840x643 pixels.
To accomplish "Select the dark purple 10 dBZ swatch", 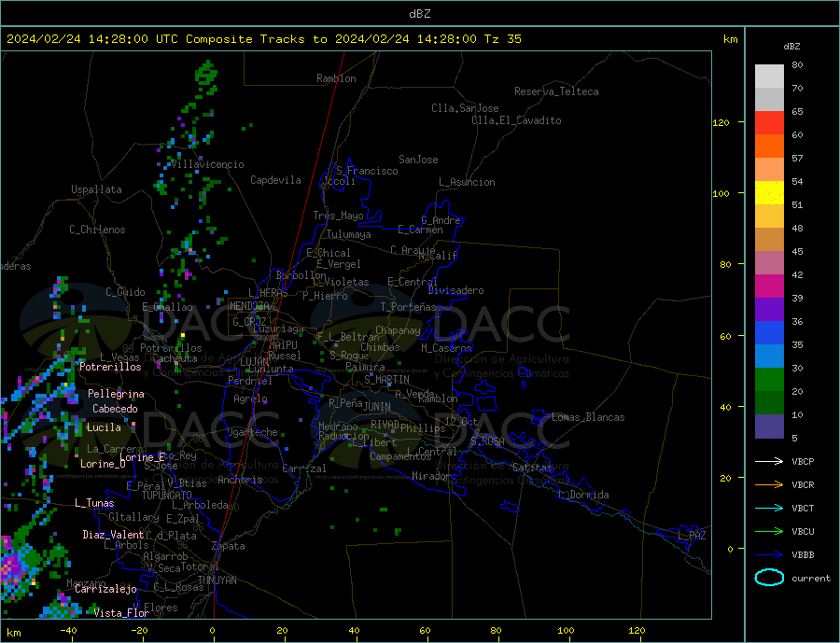I will coord(769,426).
